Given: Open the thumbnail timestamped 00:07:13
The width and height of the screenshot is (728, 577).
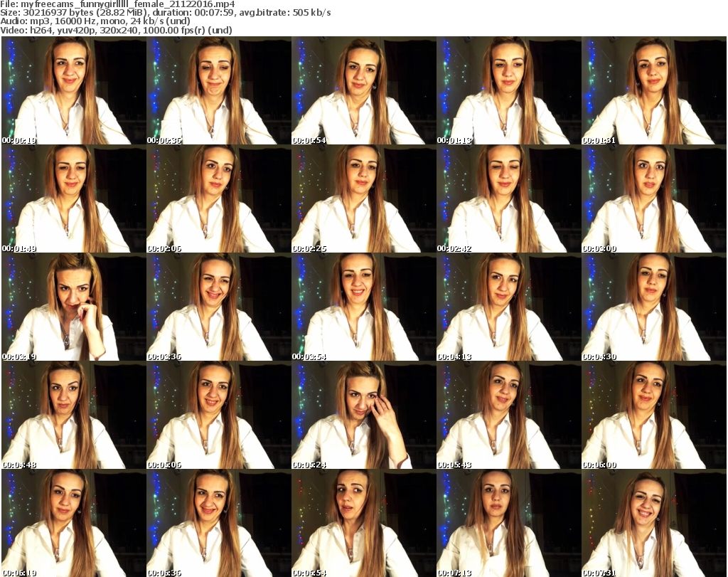Looking at the screenshot, I should (x=508, y=524).
